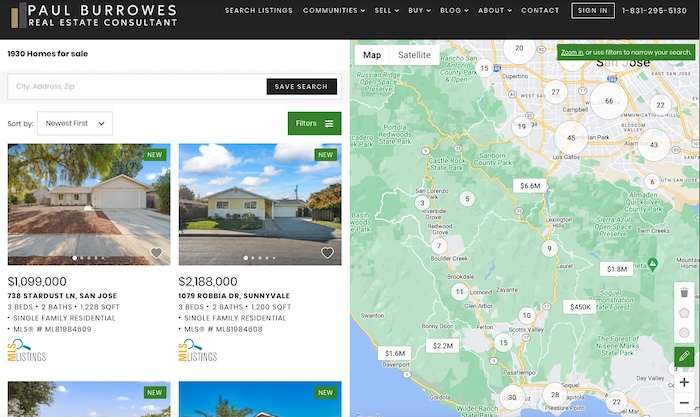The height and width of the screenshot is (417, 700).
Task: Open the Filters button
Action: click(314, 123)
